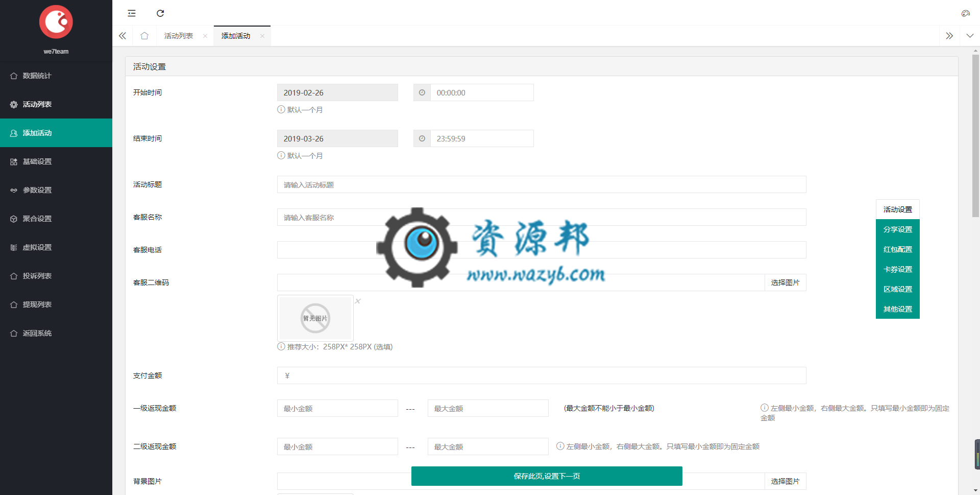This screenshot has width=980, height=495.
Task: Open 活动列表 in the sidebar
Action: [56, 104]
